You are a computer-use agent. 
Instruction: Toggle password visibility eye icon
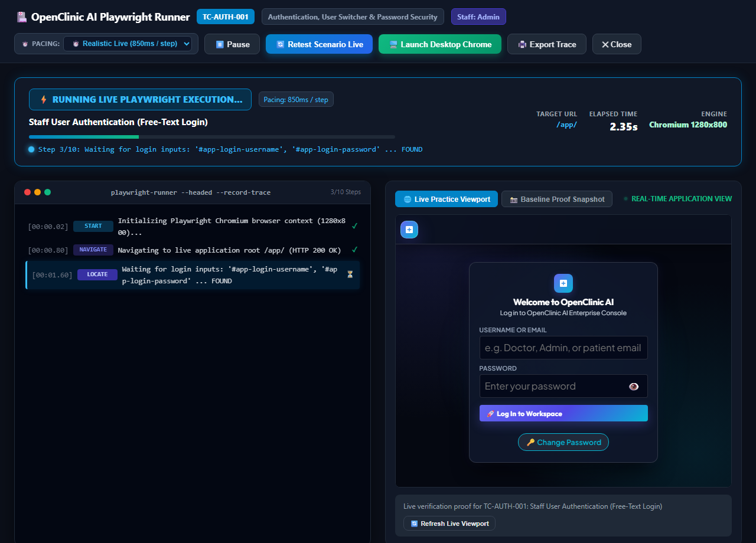coord(634,387)
